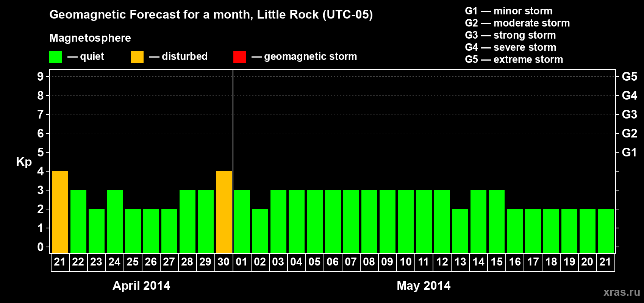
Task: Click the 'Magnetosphere' heading
Action: (90, 38)
